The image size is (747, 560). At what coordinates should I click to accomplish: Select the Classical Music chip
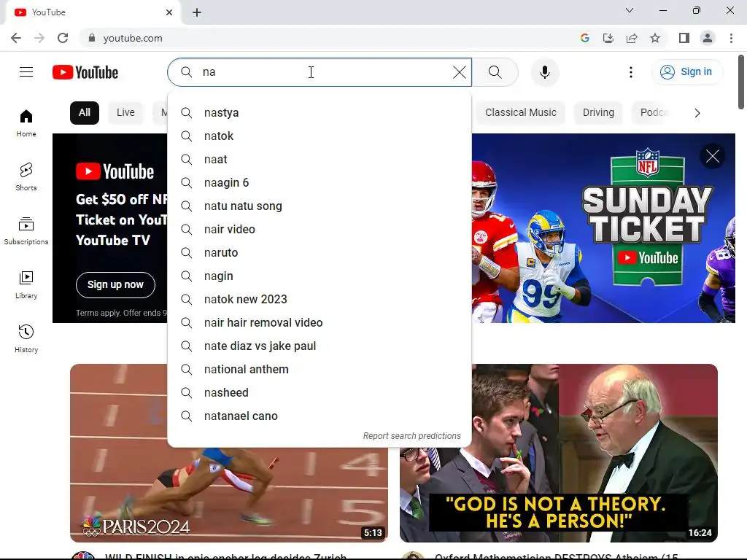point(521,113)
